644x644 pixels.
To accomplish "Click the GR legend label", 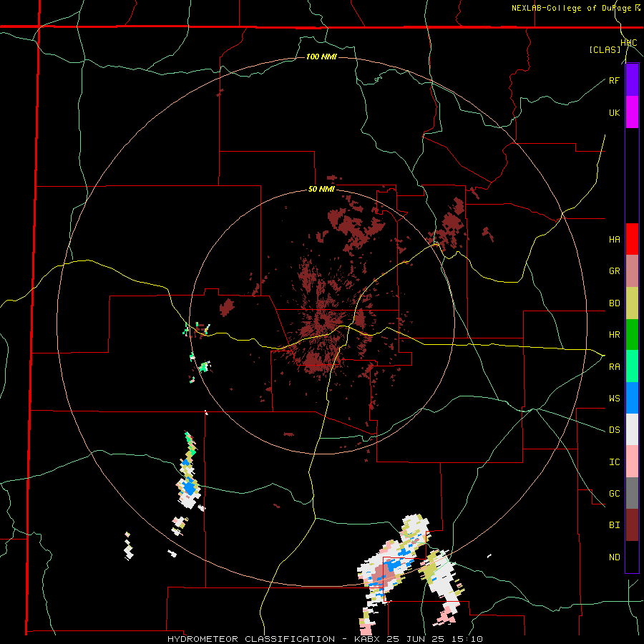I will pyautogui.click(x=614, y=271).
